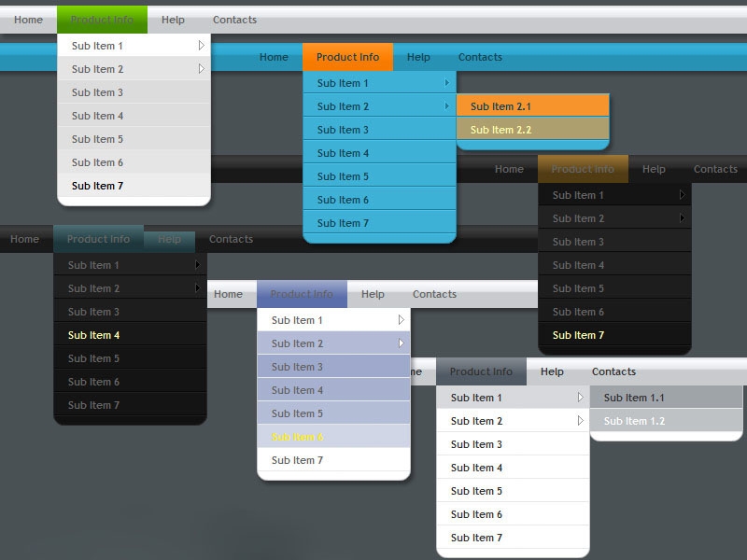747x560 pixels.
Task: Expand Sub Item 2 arrow in gray-white menu
Action: tap(580, 421)
